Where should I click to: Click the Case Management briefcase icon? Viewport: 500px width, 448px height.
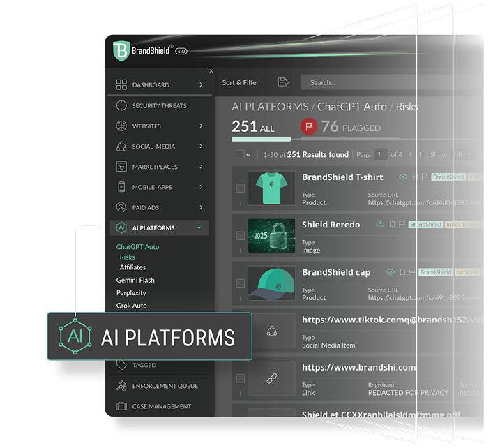click(x=121, y=406)
